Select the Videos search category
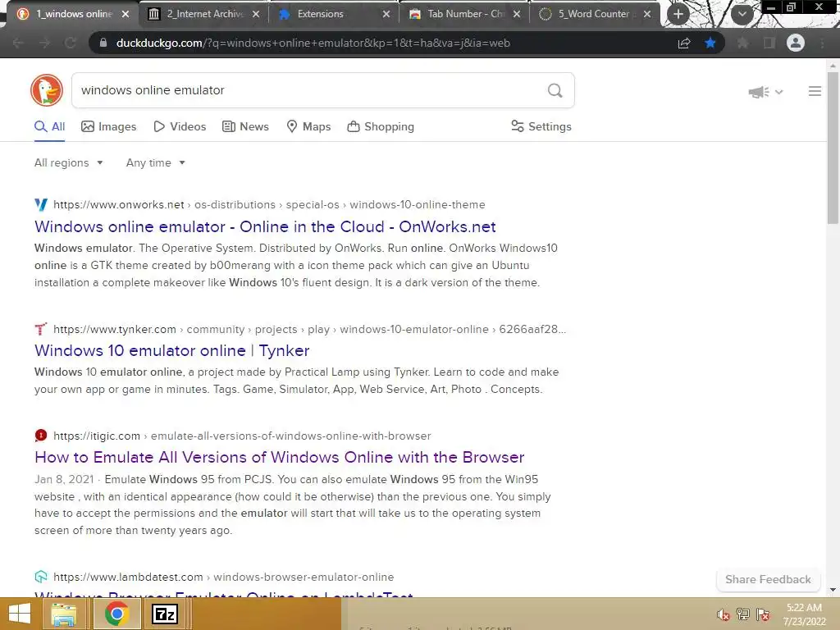840x630 pixels. pos(180,127)
